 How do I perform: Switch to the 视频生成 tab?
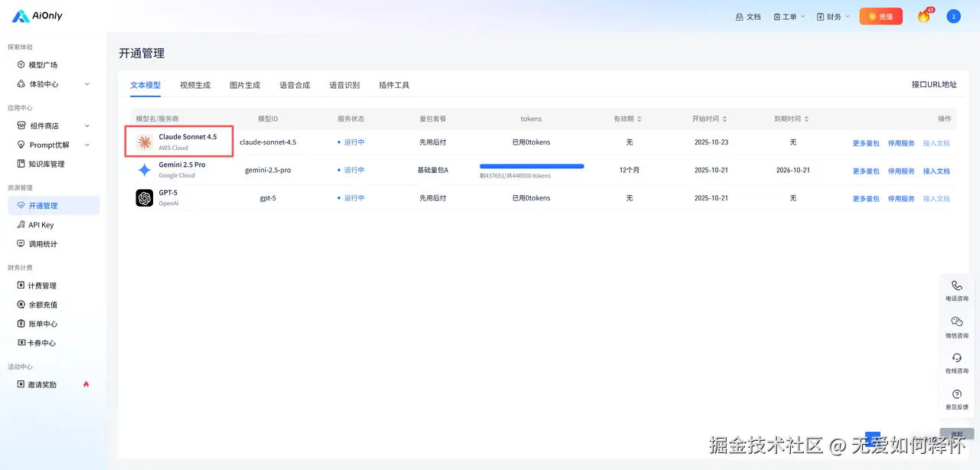pos(195,85)
